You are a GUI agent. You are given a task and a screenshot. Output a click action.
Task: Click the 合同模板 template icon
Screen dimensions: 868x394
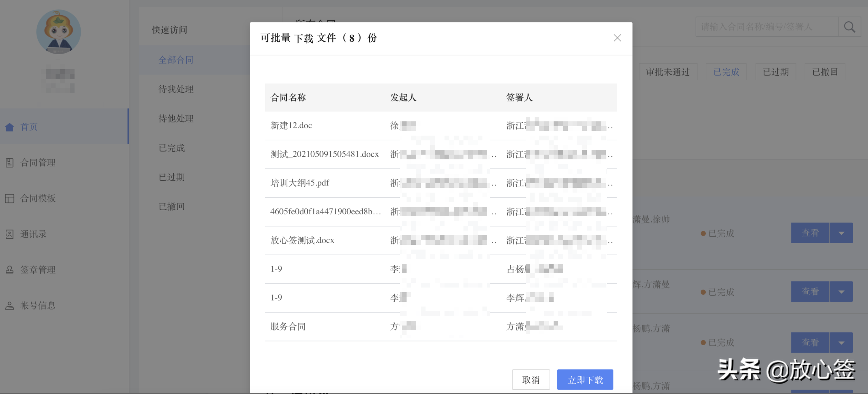10,199
